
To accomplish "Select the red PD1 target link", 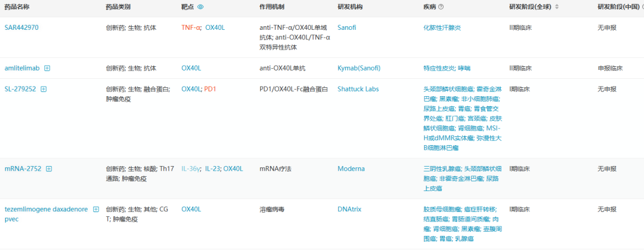I will point(210,89).
